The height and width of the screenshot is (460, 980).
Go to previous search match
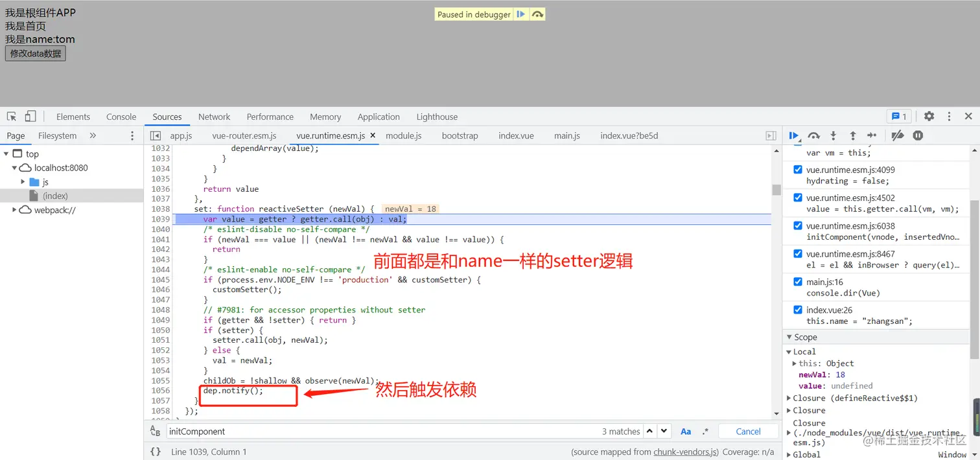pos(650,431)
